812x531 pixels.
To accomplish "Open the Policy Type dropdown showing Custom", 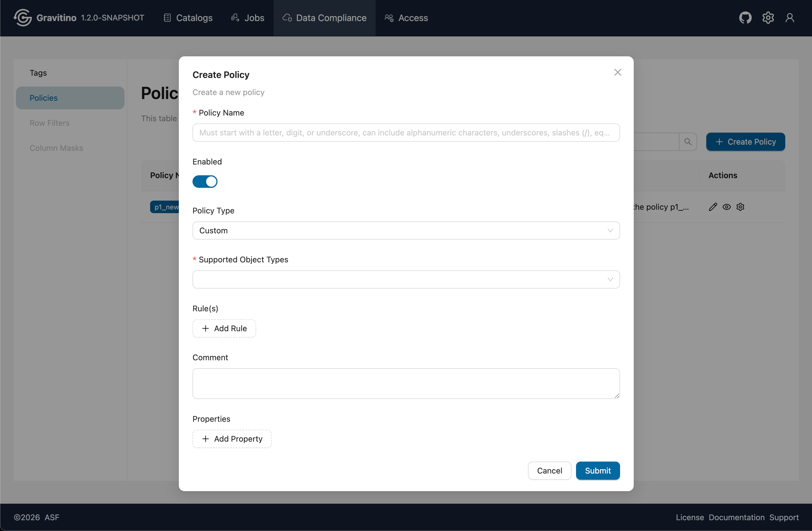I will coord(406,230).
